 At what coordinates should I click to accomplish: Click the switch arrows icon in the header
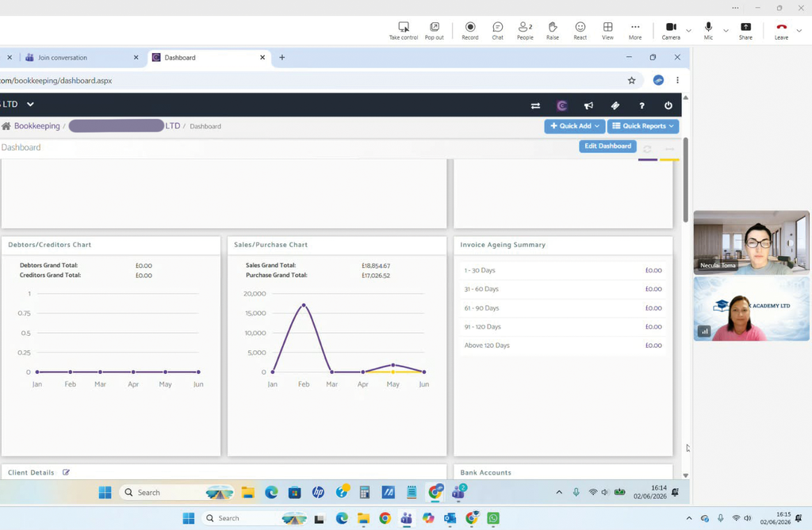[x=535, y=105]
